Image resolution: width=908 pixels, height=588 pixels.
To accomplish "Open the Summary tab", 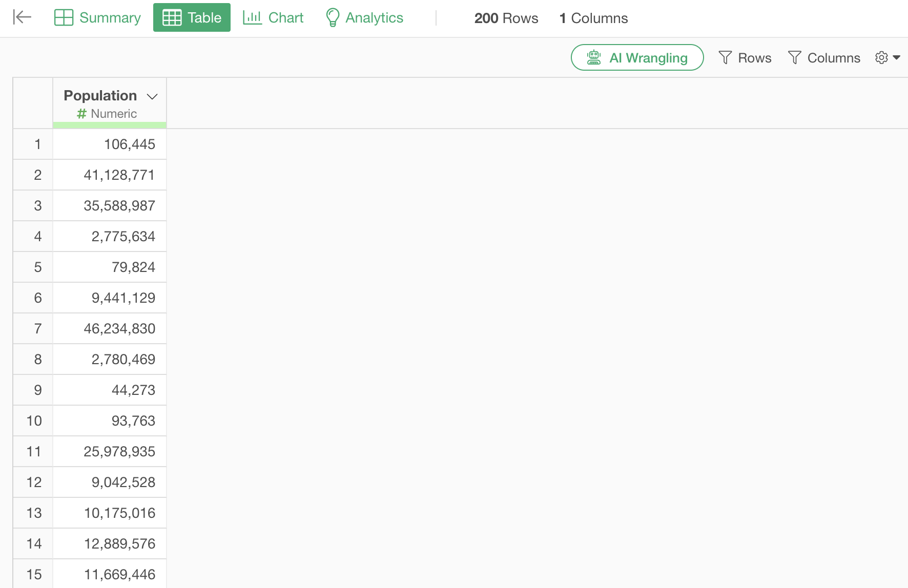I will [x=110, y=17].
